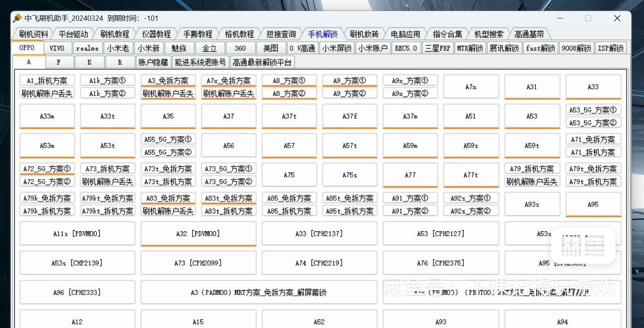Select A53_5G_方案② button
The width and height of the screenshot is (644, 328).
(x=593, y=123)
